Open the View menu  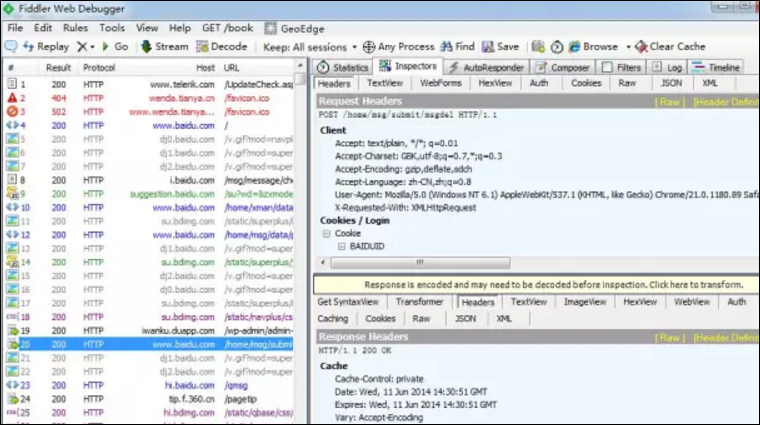pyautogui.click(x=147, y=28)
